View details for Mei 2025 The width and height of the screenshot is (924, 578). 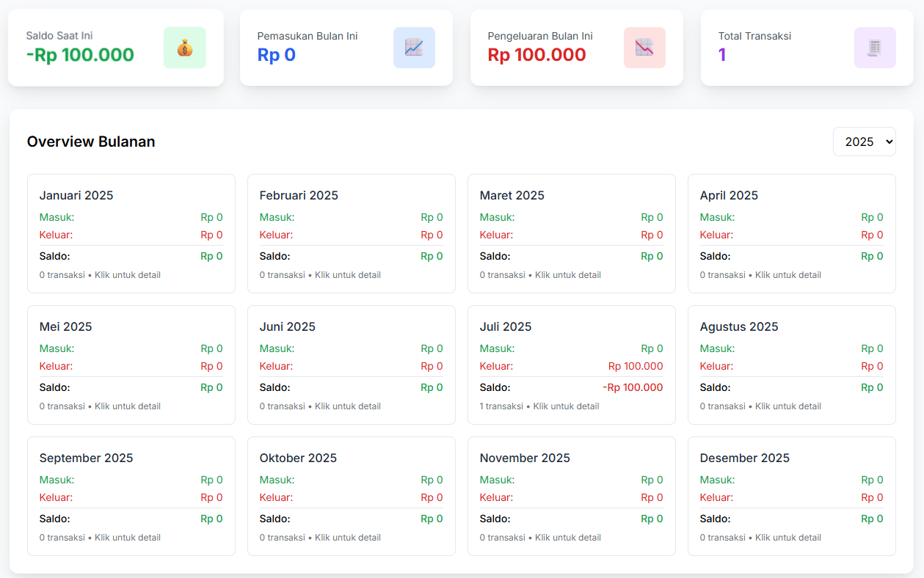[x=131, y=365]
